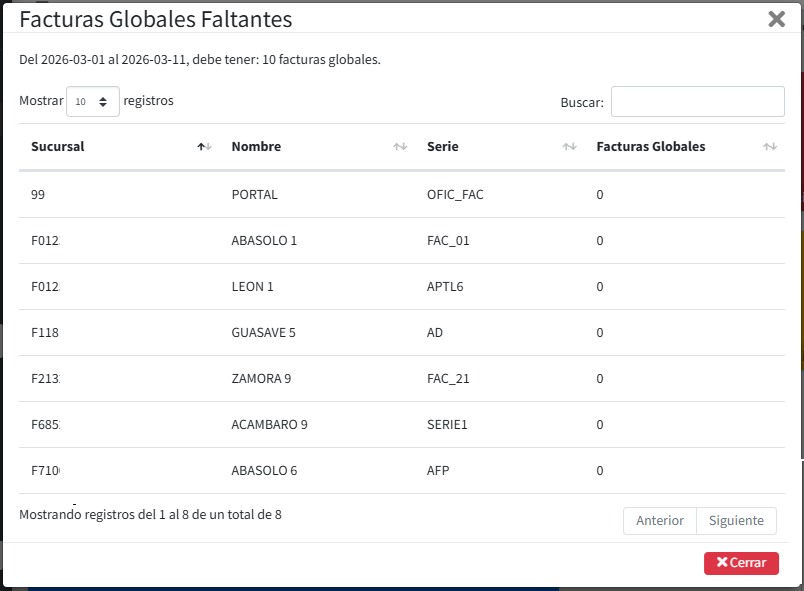Viewport: 804px width, 591px height.
Task: Sort table by Sucursal column arrow icon
Action: tap(204, 147)
